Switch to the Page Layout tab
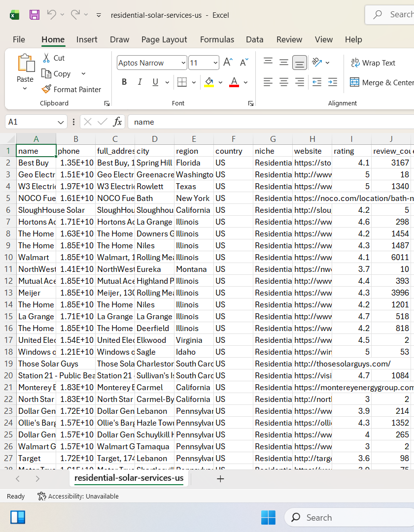Image resolution: width=414 pixels, height=532 pixels. [164, 39]
